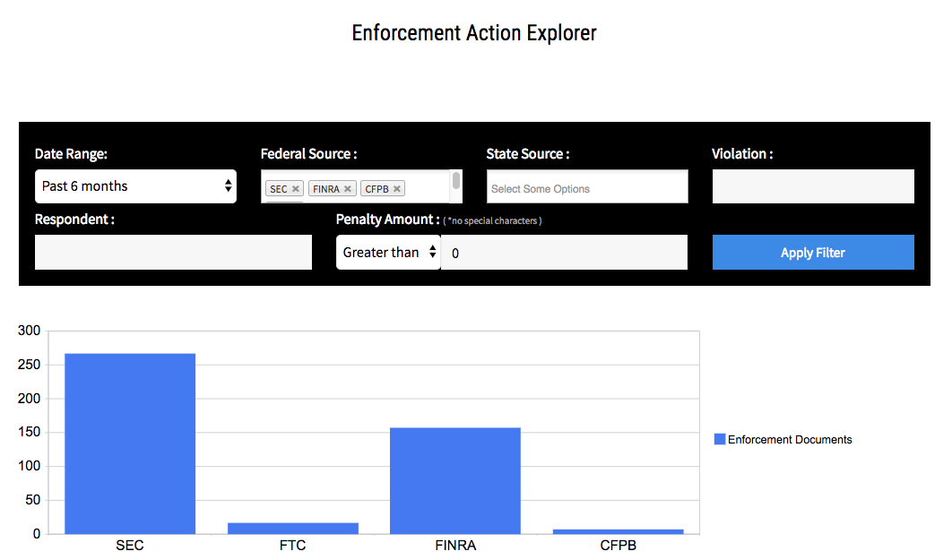
Task: Click the Enforcement Documents legend label
Action: (x=790, y=439)
